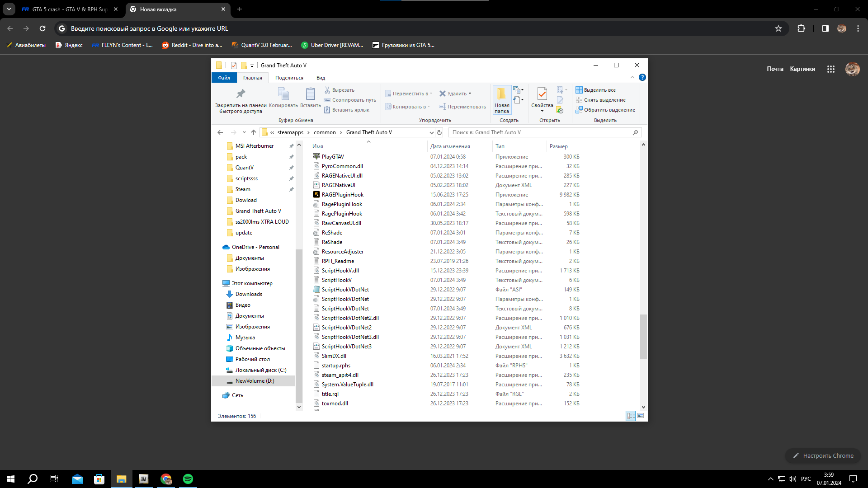Switch to large thumbnails view icon
Screen dimensions: 868x488
tap(641, 416)
